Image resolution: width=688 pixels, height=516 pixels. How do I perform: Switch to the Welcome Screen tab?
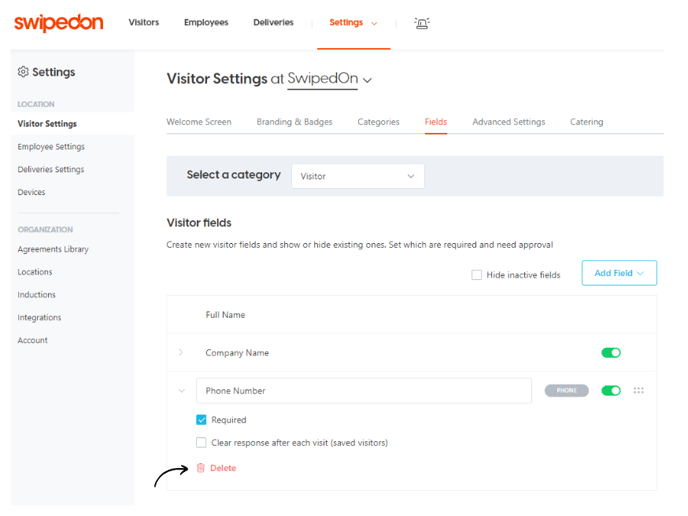tap(199, 122)
